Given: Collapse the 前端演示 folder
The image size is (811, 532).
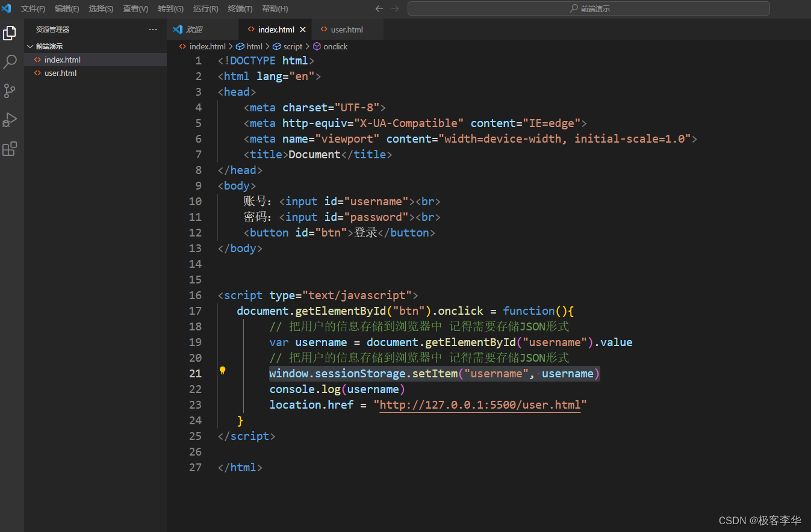Looking at the screenshot, I should [x=30, y=46].
